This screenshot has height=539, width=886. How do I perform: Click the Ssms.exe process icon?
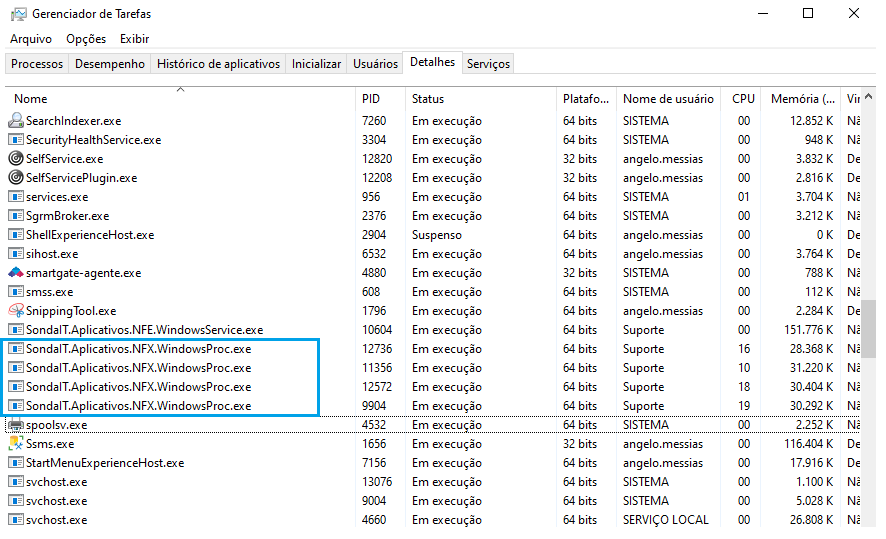point(16,444)
